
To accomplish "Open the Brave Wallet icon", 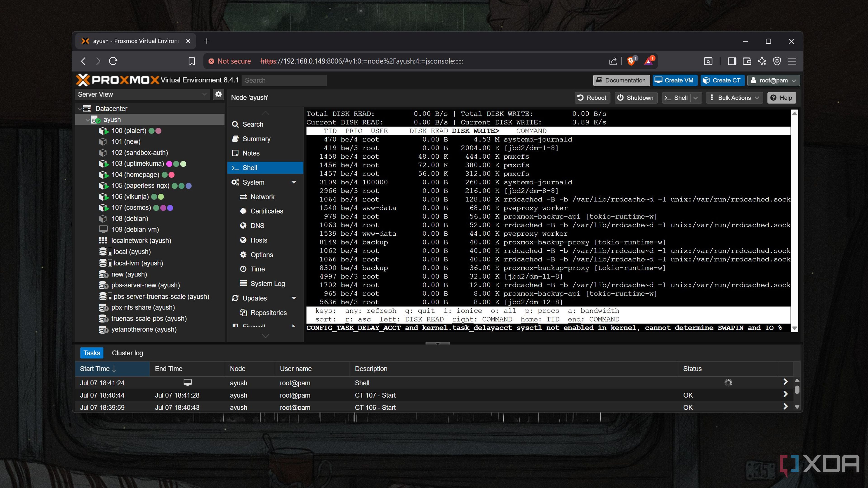I will [x=747, y=61].
